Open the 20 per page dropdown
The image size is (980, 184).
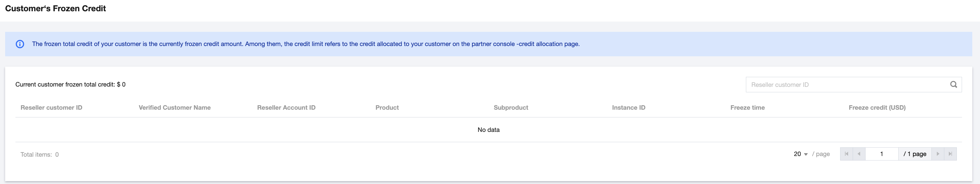click(801, 154)
